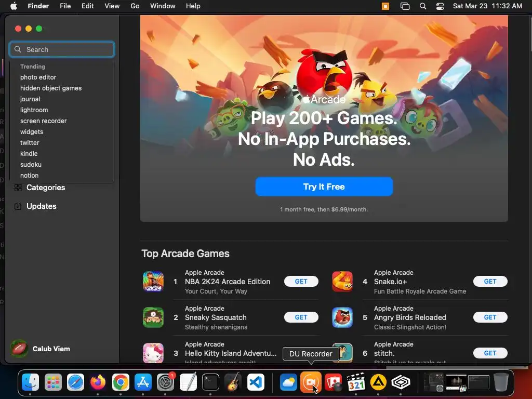
Task: Launch Safari from the dock
Action: [x=75, y=382]
